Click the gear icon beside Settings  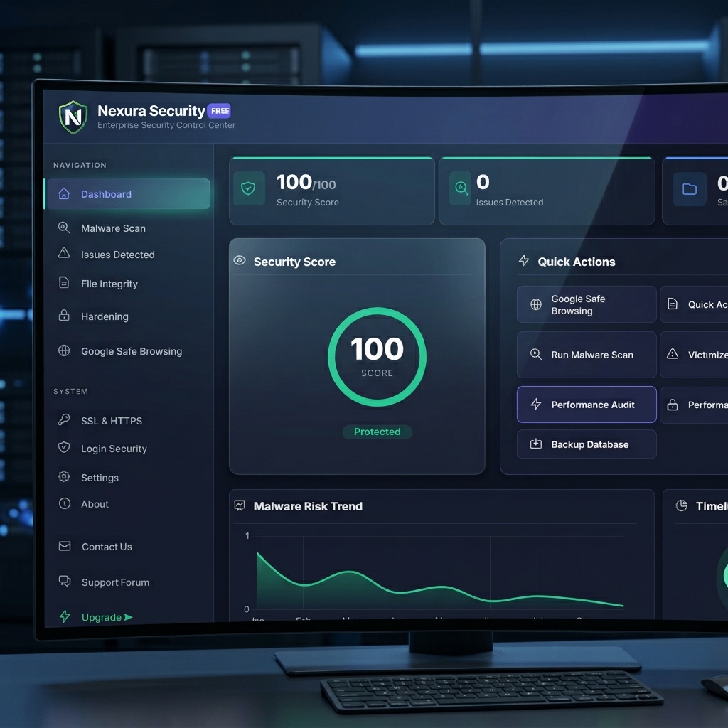pyautogui.click(x=64, y=476)
